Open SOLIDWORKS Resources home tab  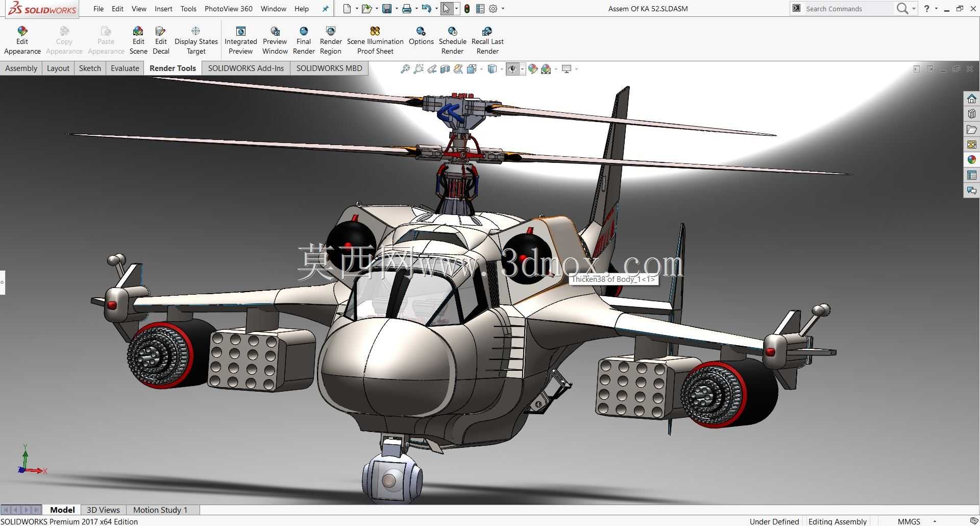[x=971, y=99]
